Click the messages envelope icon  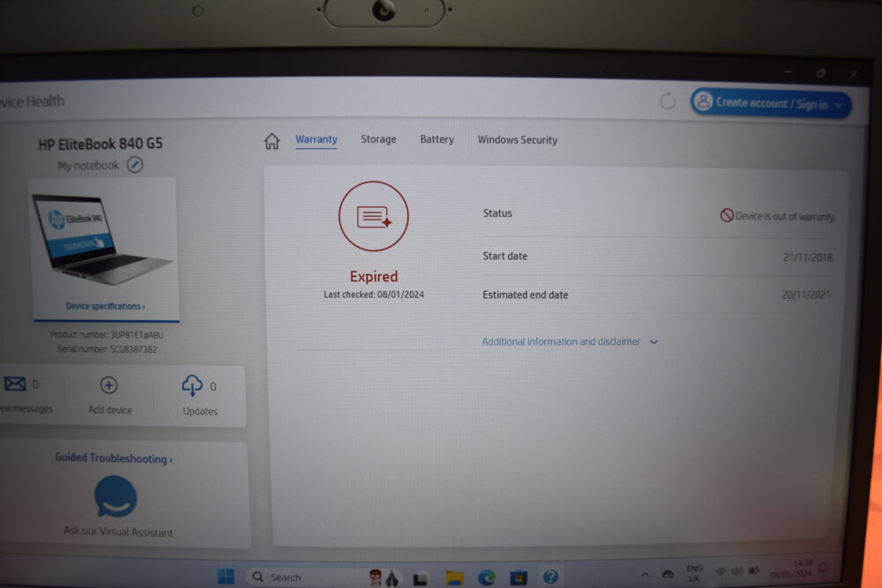click(x=15, y=384)
